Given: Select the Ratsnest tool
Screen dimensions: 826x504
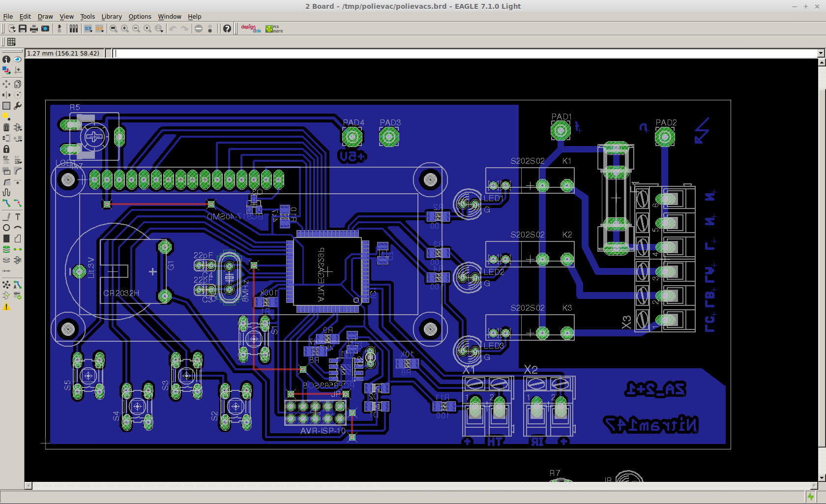Looking at the screenshot, I should click(6, 285).
